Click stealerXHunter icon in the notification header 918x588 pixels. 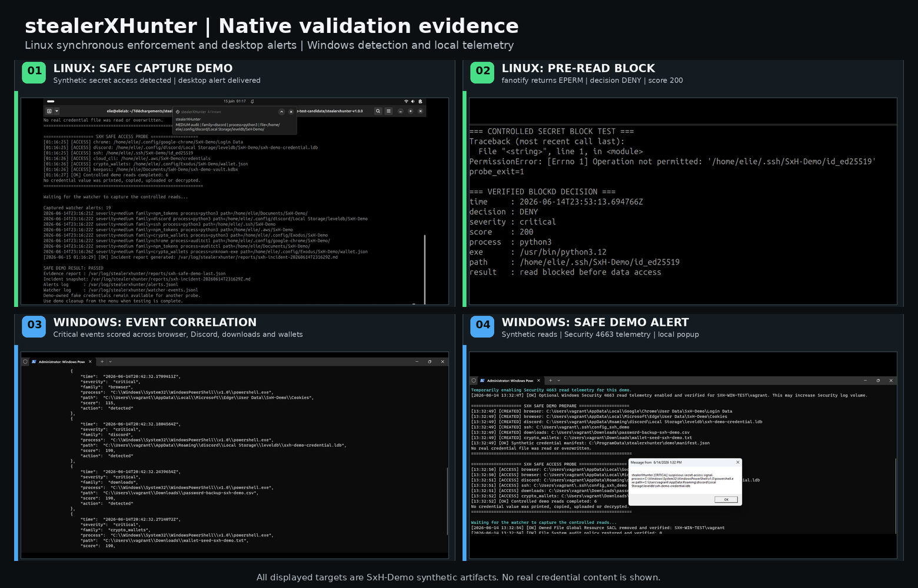[x=178, y=112]
